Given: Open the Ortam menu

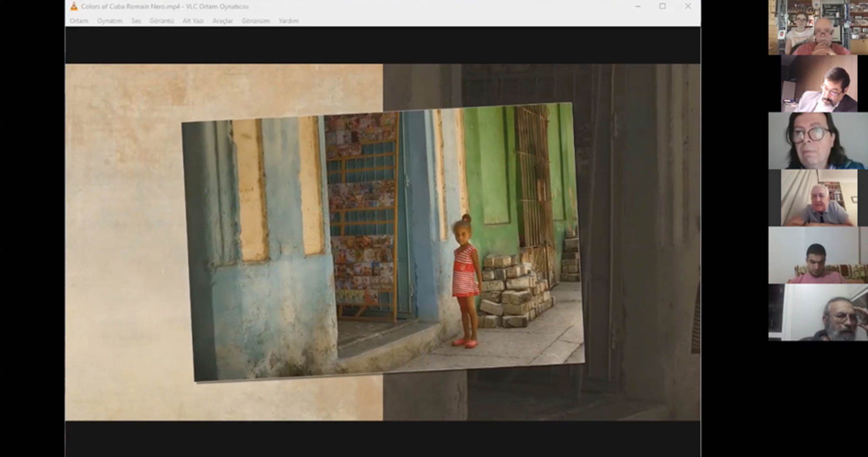Looking at the screenshot, I should [79, 21].
